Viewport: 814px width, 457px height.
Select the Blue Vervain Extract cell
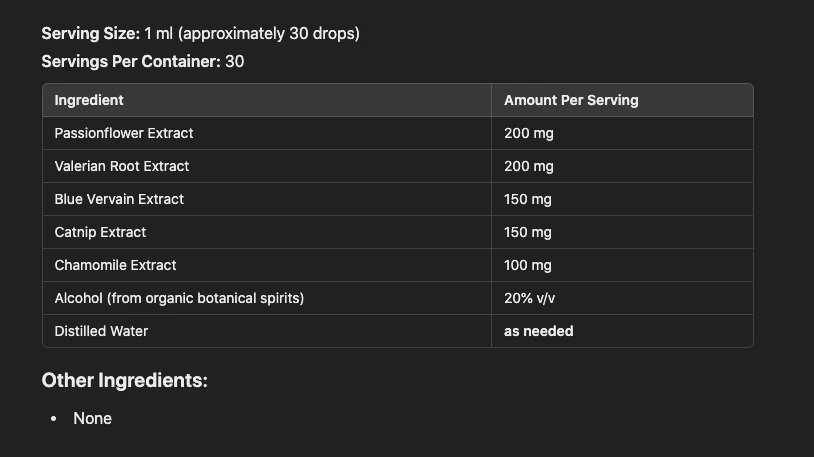click(x=119, y=199)
